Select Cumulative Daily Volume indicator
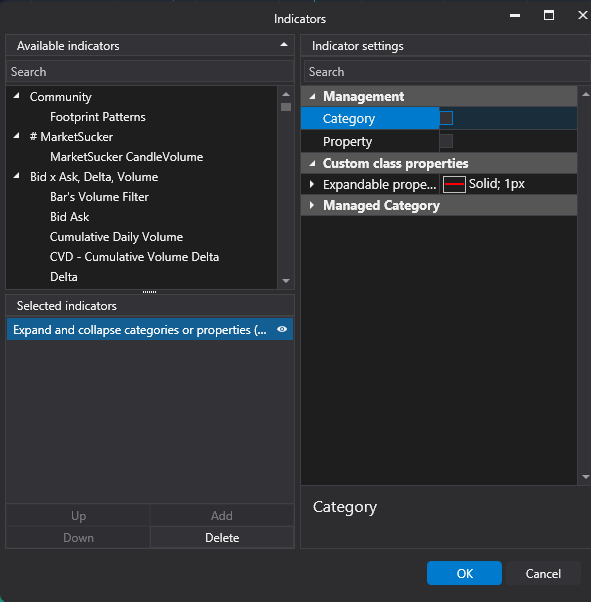This screenshot has height=602, width=591. [116, 236]
